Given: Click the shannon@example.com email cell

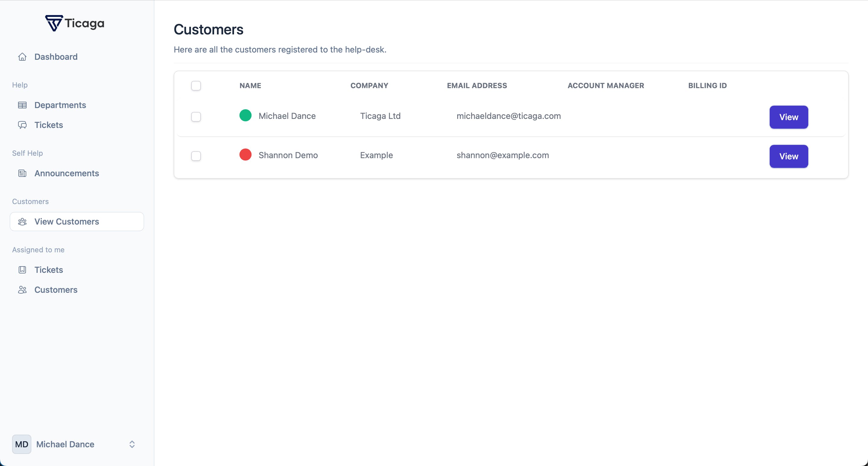Looking at the screenshot, I should coord(502,155).
